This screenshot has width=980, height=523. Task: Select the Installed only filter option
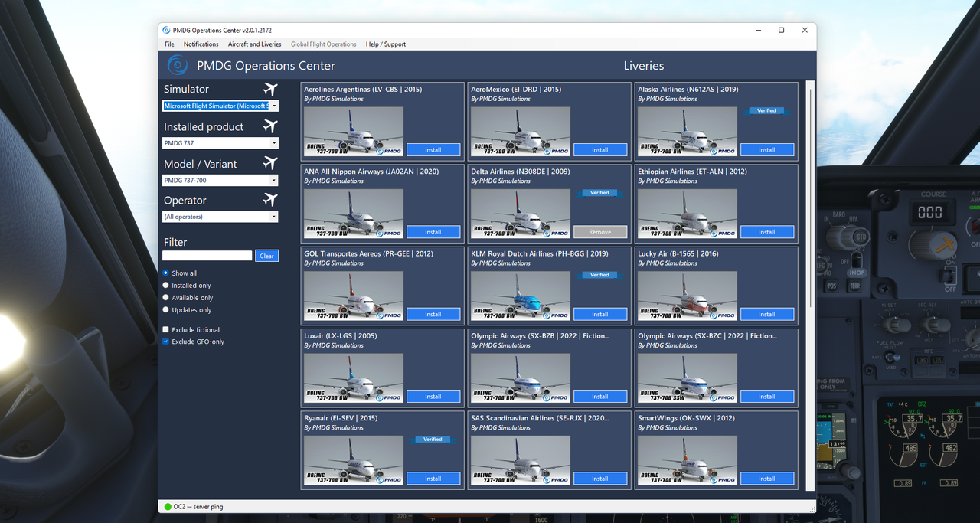[166, 286]
